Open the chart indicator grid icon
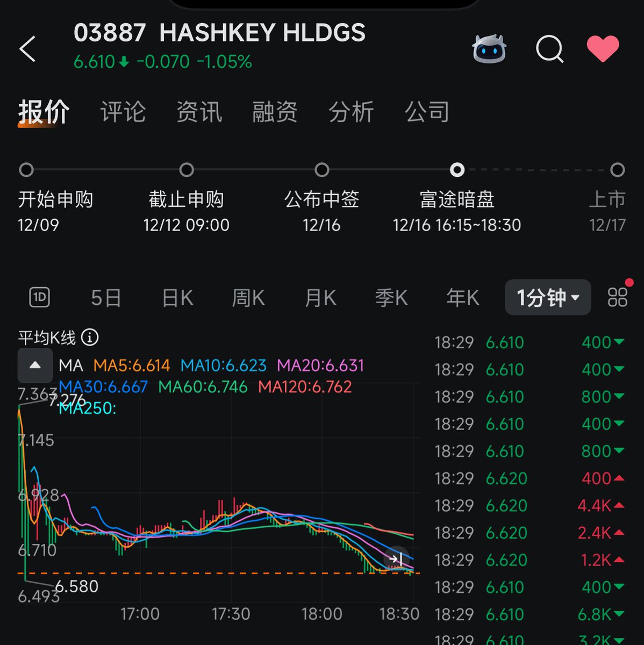The width and height of the screenshot is (644, 645). 617,297
